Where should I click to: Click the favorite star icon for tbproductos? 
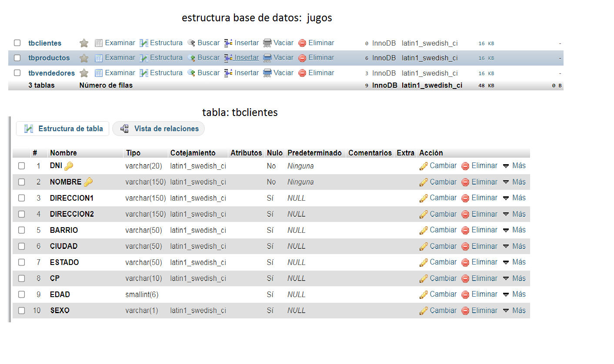click(84, 58)
